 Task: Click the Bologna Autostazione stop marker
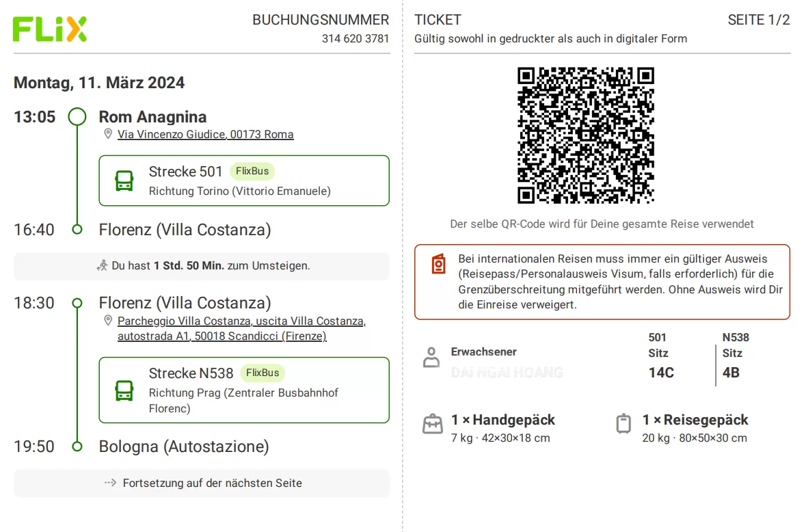77,447
